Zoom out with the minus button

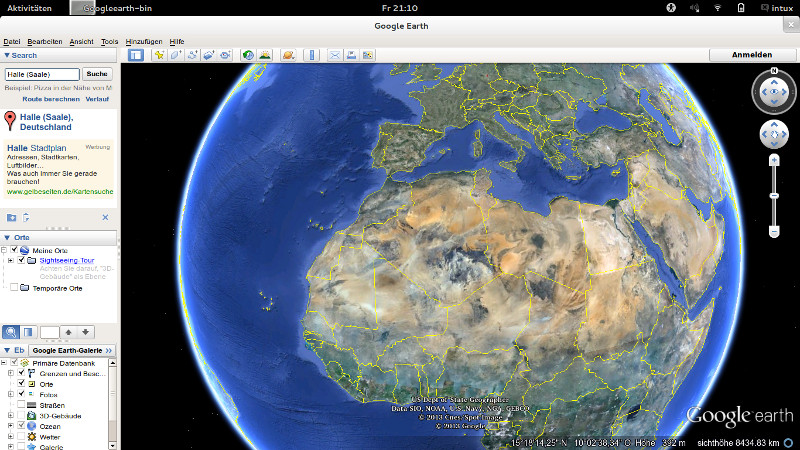tap(774, 232)
